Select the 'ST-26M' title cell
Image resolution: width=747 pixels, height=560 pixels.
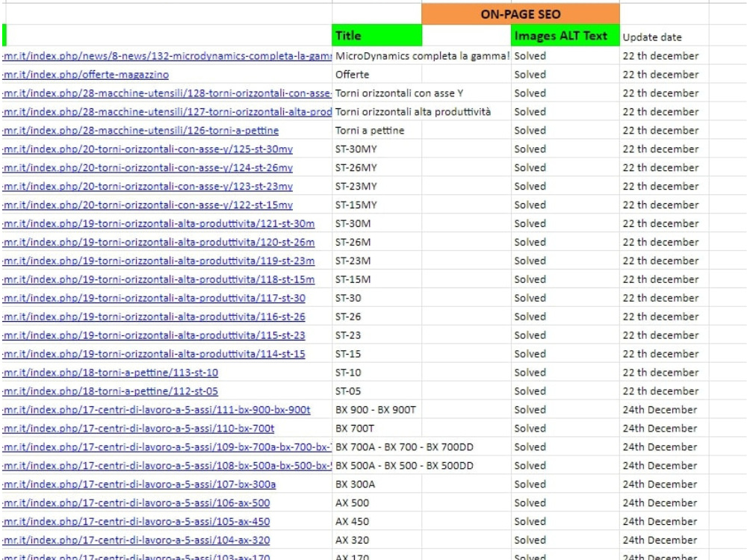tap(376, 242)
